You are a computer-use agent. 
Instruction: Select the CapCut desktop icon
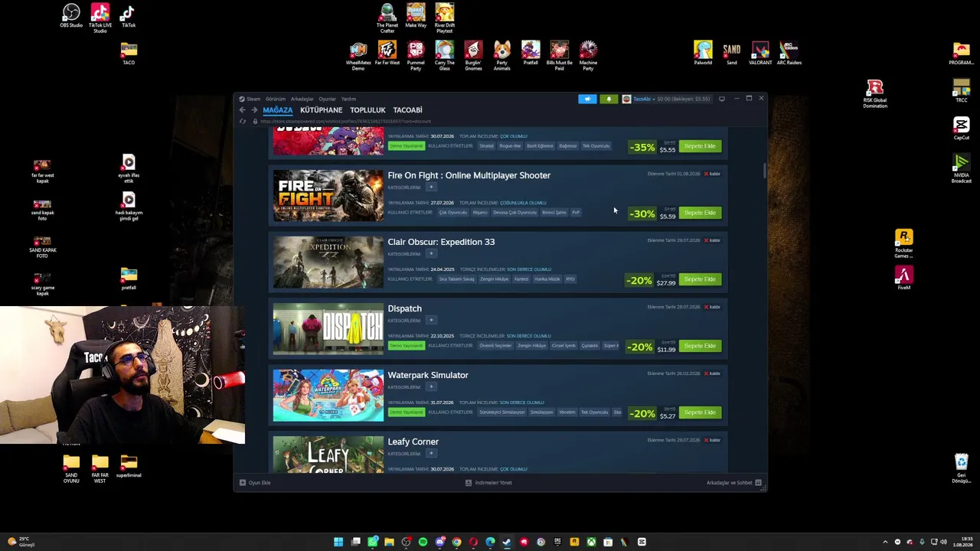[x=962, y=128]
